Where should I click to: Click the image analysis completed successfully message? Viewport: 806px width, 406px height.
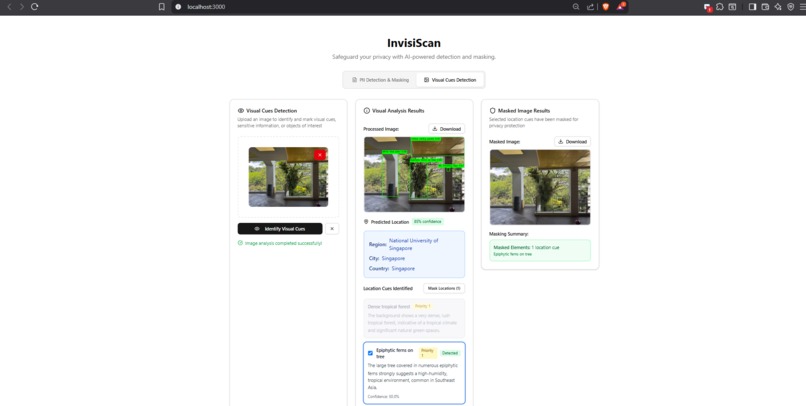(x=280, y=243)
